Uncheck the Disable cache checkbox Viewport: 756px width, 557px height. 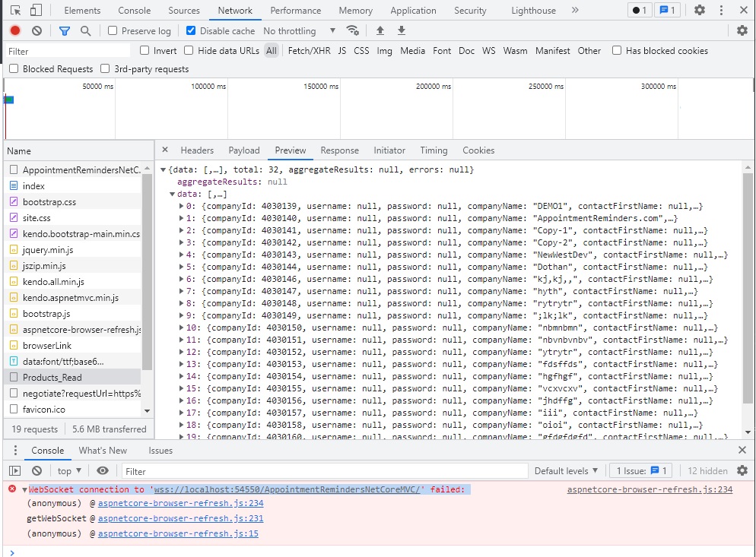click(x=191, y=31)
